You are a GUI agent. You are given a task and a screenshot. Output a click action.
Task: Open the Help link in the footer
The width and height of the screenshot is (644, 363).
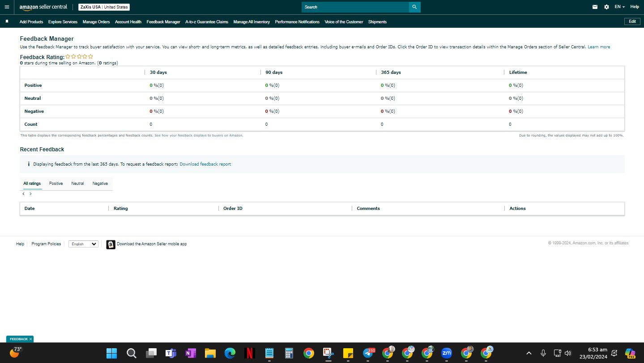[x=20, y=244]
